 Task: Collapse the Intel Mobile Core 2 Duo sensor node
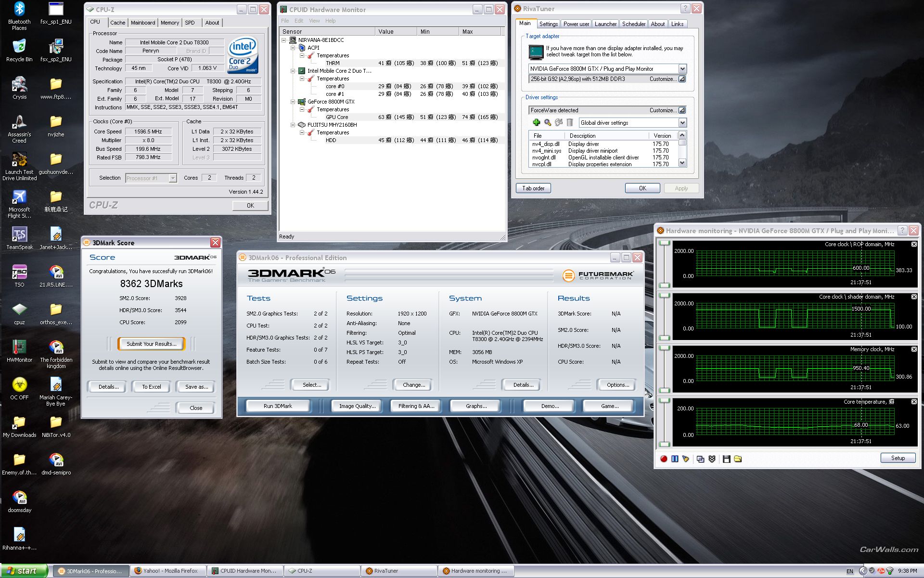coord(293,71)
